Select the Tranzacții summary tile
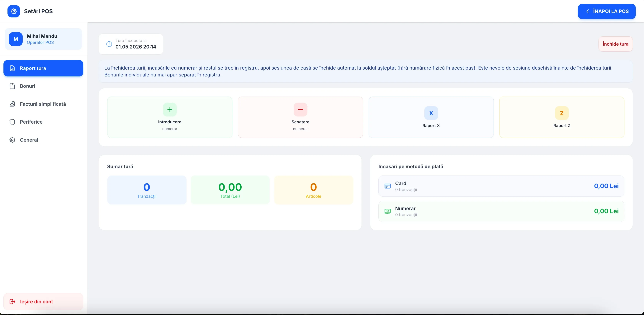This screenshot has width=644, height=315. 147,190
